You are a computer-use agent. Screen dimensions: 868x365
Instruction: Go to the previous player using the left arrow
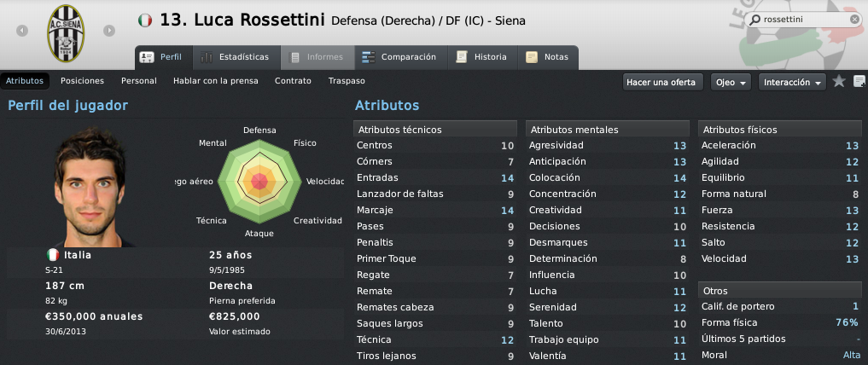pos(22,31)
